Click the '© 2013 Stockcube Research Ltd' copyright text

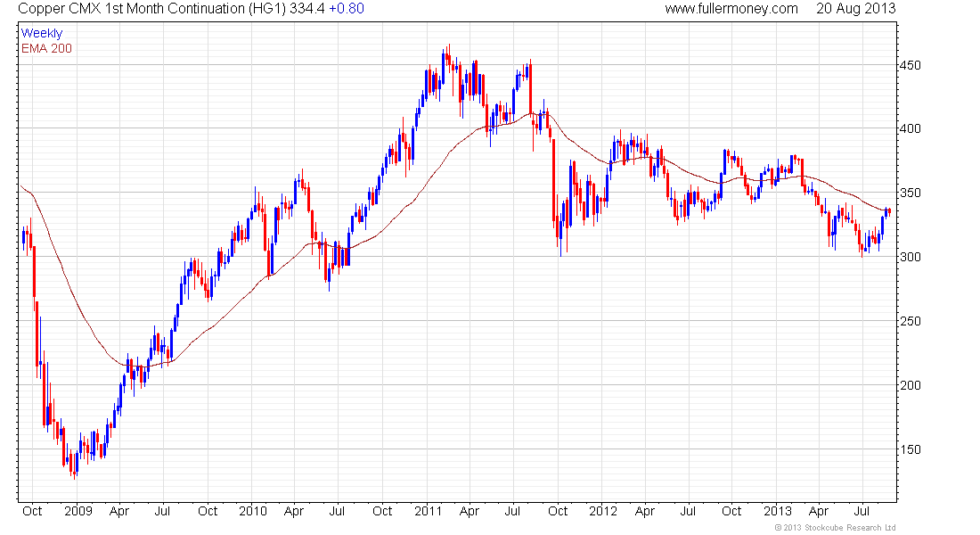point(835,528)
